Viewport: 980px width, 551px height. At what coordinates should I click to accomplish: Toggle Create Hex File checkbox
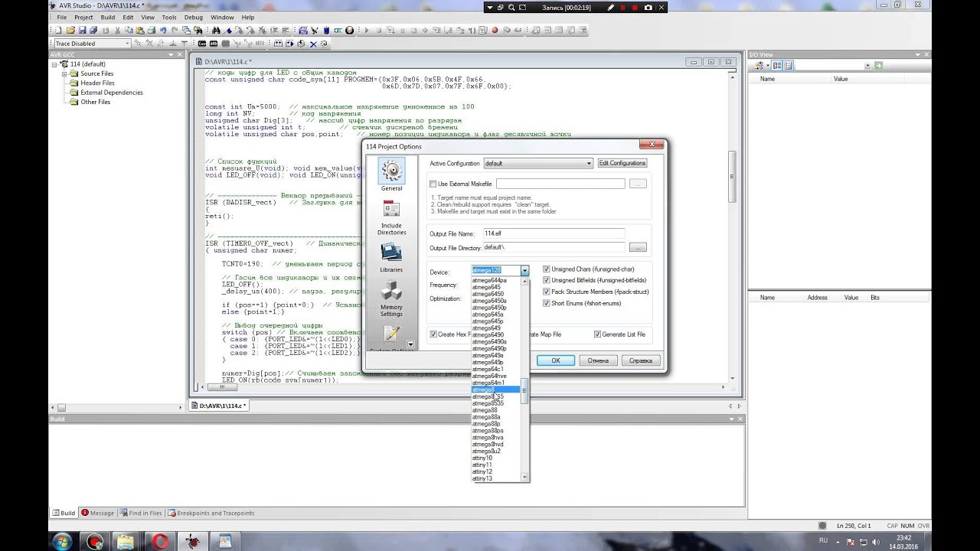coord(433,334)
